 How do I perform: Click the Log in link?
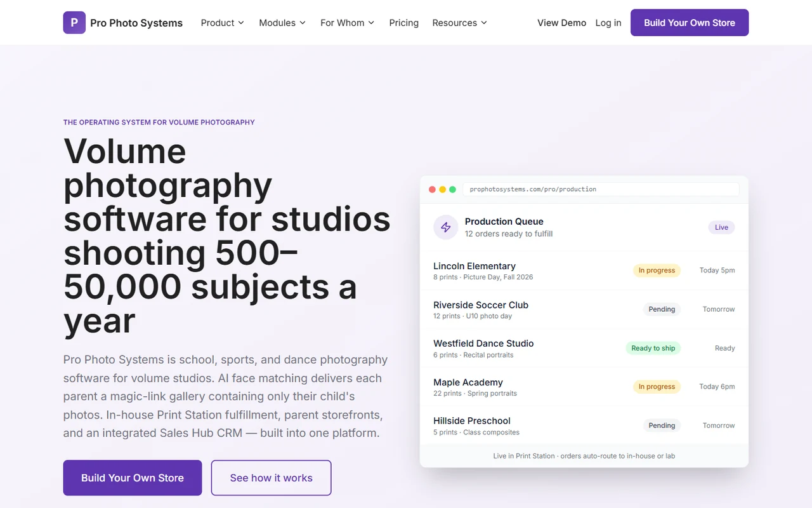coord(608,23)
